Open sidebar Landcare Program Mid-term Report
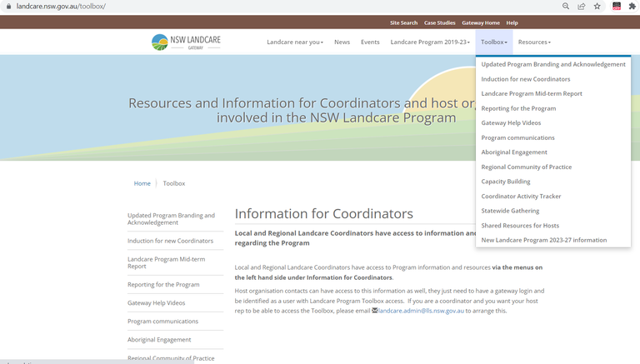The height and width of the screenshot is (364, 640). coord(166,262)
